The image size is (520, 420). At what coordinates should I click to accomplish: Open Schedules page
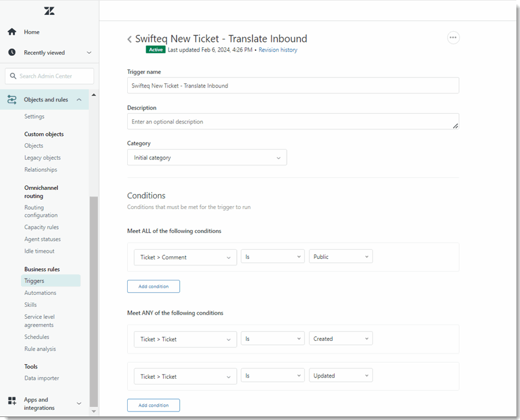click(x=37, y=337)
